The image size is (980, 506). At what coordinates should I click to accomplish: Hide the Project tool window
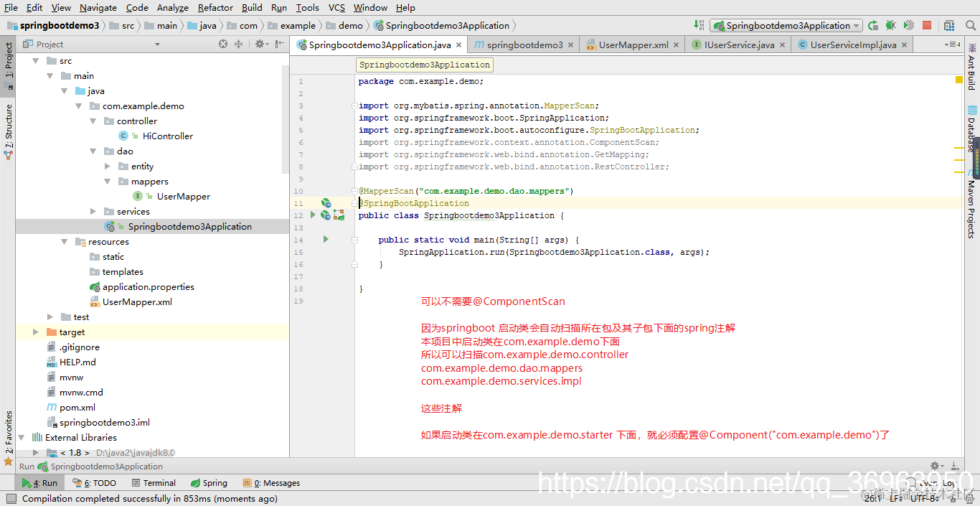pyautogui.click(x=279, y=44)
